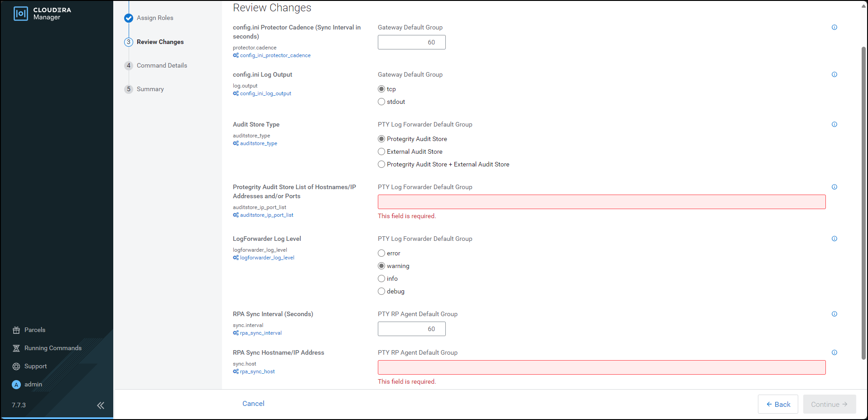Select External Audit Store option

pyautogui.click(x=381, y=151)
